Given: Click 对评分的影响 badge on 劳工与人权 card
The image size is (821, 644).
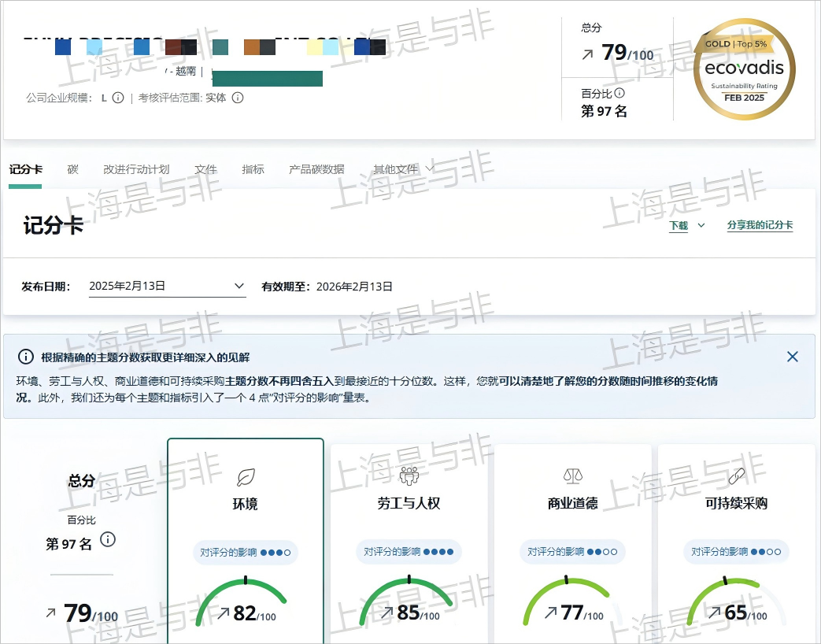Looking at the screenshot, I should click(409, 552).
